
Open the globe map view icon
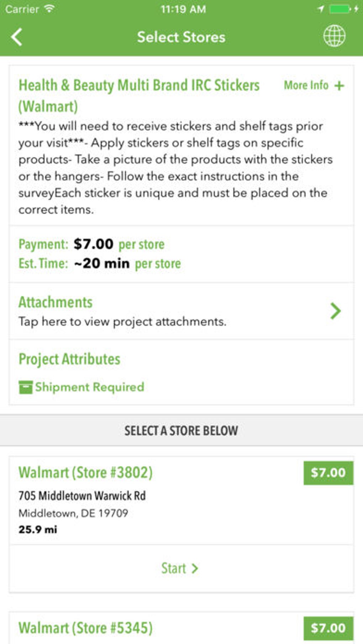click(x=334, y=36)
